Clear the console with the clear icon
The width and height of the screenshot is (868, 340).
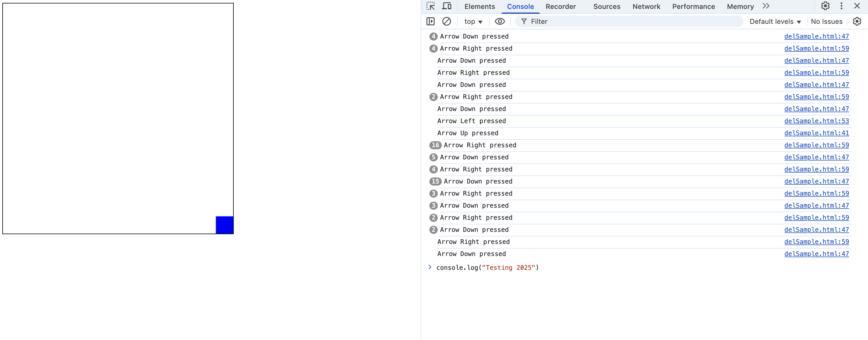(446, 22)
